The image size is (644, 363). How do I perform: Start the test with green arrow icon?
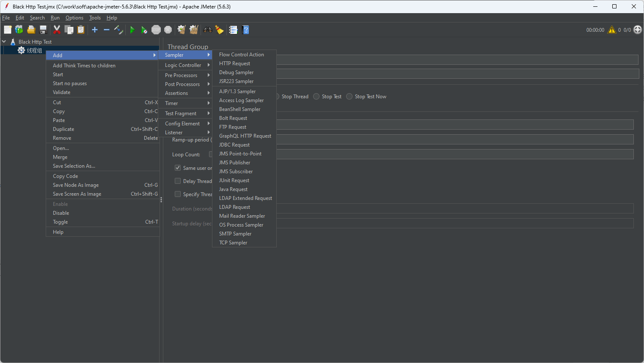point(132,30)
